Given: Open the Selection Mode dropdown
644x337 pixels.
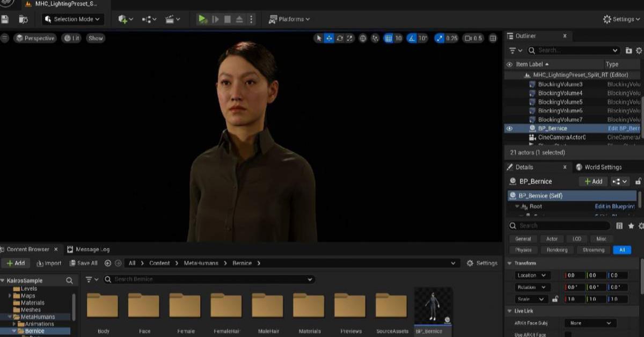Looking at the screenshot, I should [73, 19].
